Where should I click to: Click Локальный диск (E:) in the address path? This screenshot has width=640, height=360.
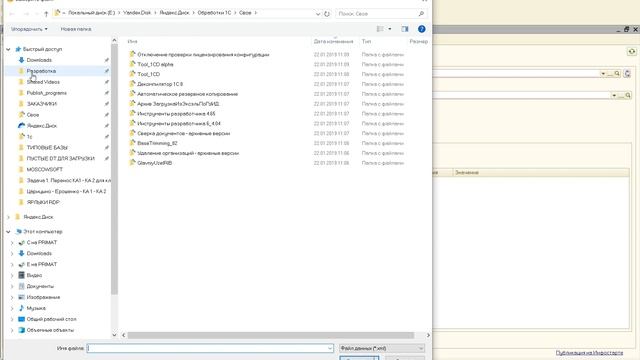click(x=91, y=13)
